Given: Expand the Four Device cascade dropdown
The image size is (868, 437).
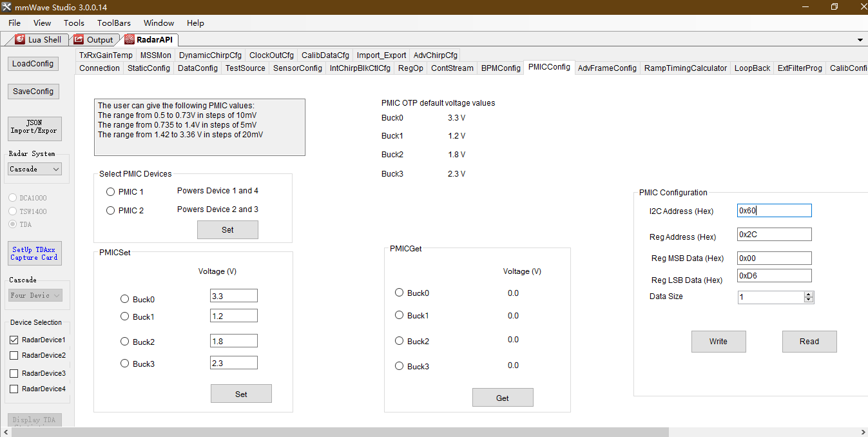Looking at the screenshot, I should click(x=35, y=295).
